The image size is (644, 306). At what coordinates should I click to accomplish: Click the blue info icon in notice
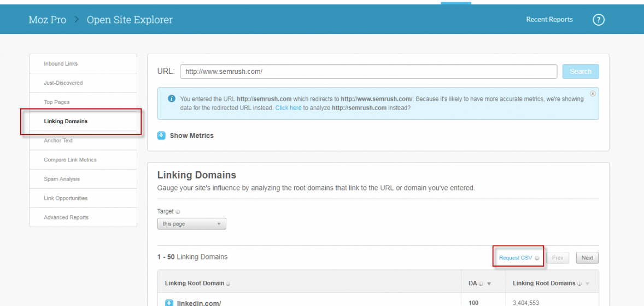coord(172,99)
